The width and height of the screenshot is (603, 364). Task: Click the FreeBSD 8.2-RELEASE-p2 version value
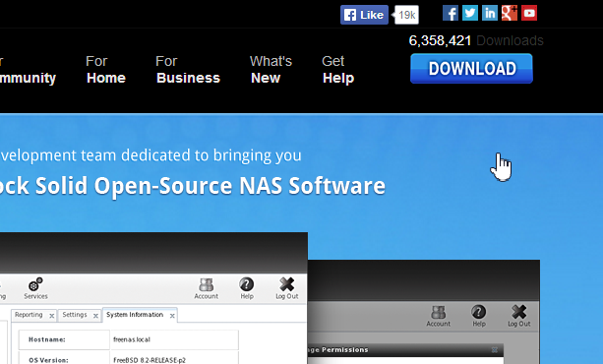click(150, 360)
